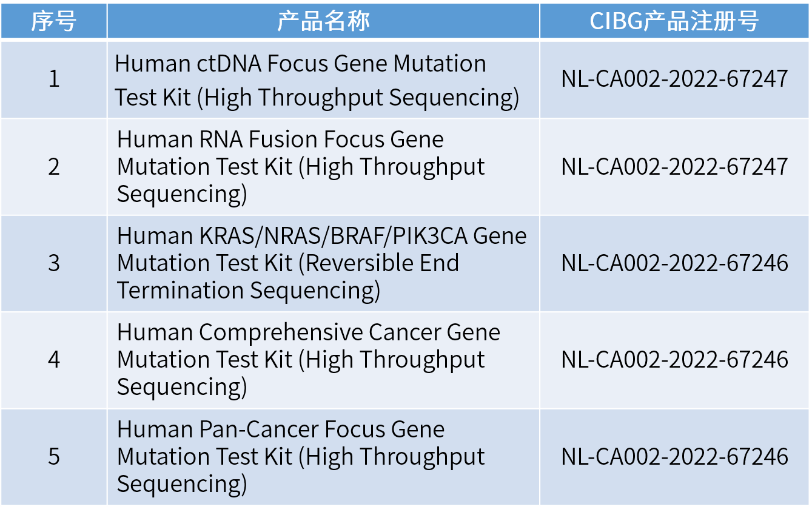Select row number 3 cell
The image size is (812, 512).
54,263
